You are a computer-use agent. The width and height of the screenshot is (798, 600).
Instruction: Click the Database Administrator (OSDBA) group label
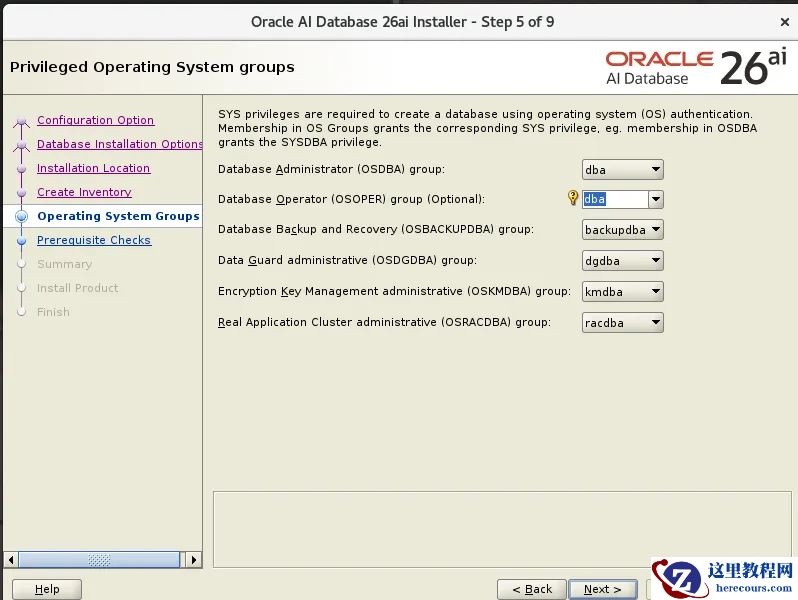click(x=331, y=169)
